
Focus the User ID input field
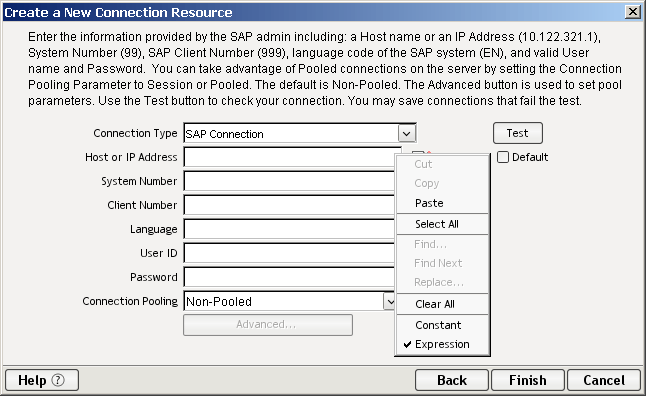tap(289, 253)
